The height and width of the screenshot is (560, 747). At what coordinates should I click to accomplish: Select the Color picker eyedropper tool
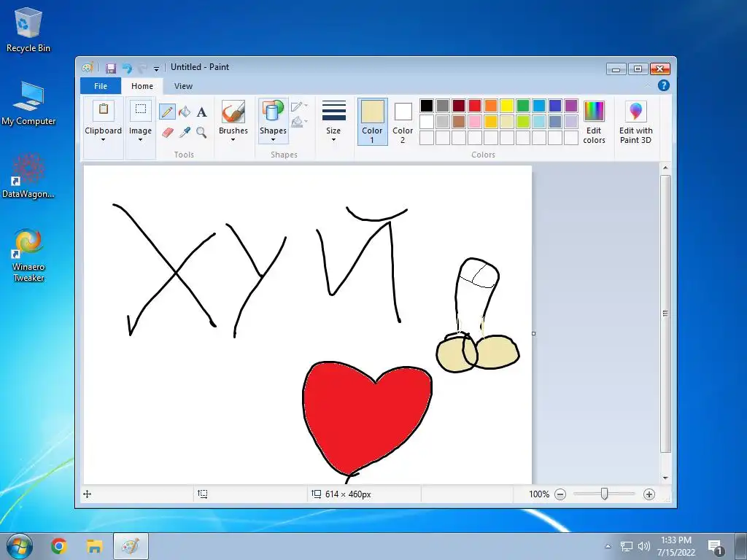click(185, 132)
